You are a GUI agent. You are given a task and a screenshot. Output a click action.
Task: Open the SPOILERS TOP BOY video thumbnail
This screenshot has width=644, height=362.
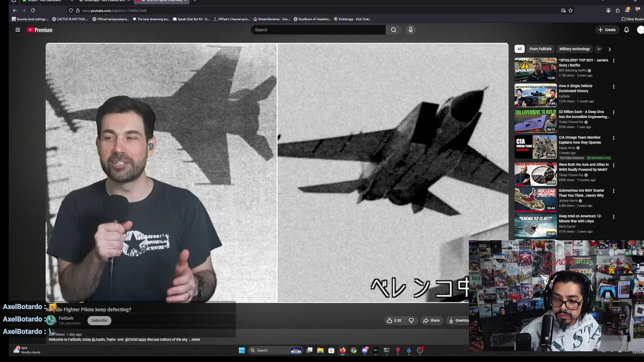(535, 69)
